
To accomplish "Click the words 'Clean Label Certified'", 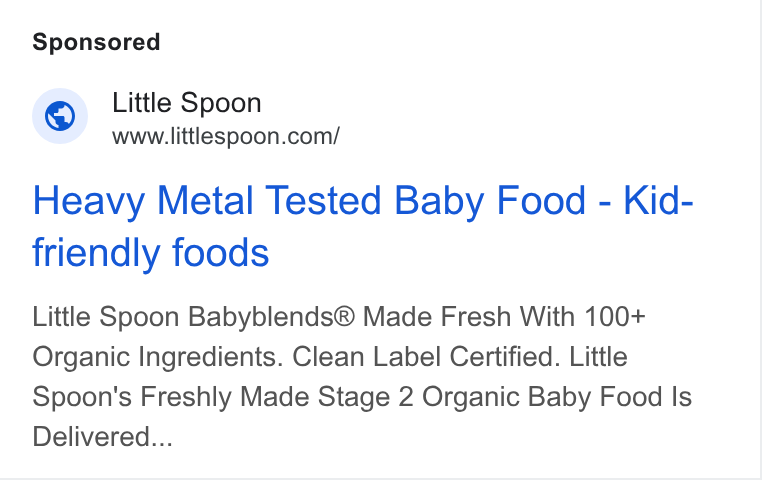I will click(x=423, y=357).
